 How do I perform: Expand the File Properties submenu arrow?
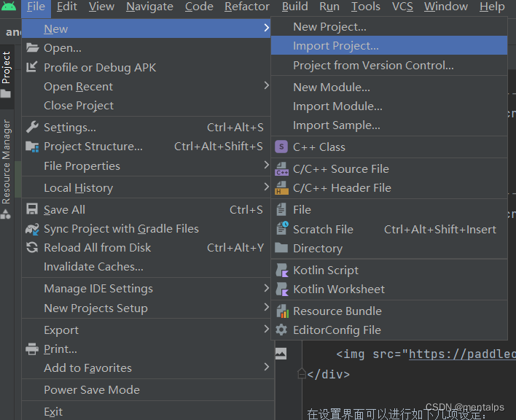(267, 165)
